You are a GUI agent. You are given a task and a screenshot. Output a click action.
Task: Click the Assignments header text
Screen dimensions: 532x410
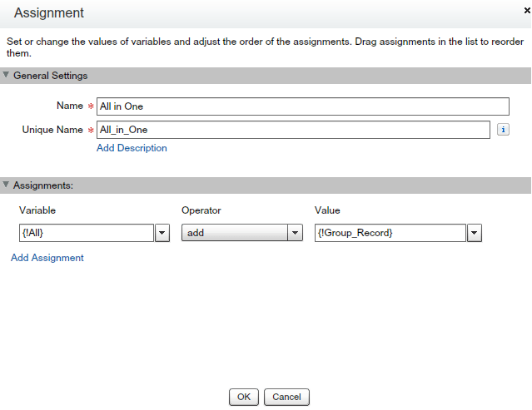coord(43,185)
